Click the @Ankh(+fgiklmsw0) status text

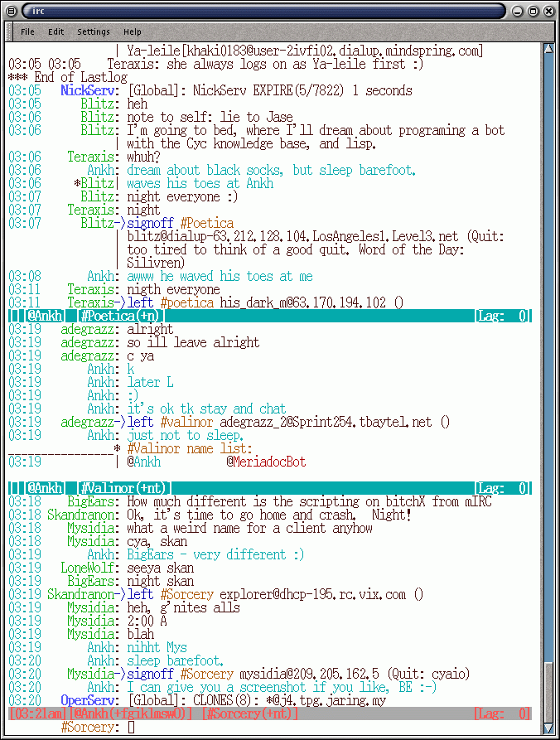pos(131,713)
